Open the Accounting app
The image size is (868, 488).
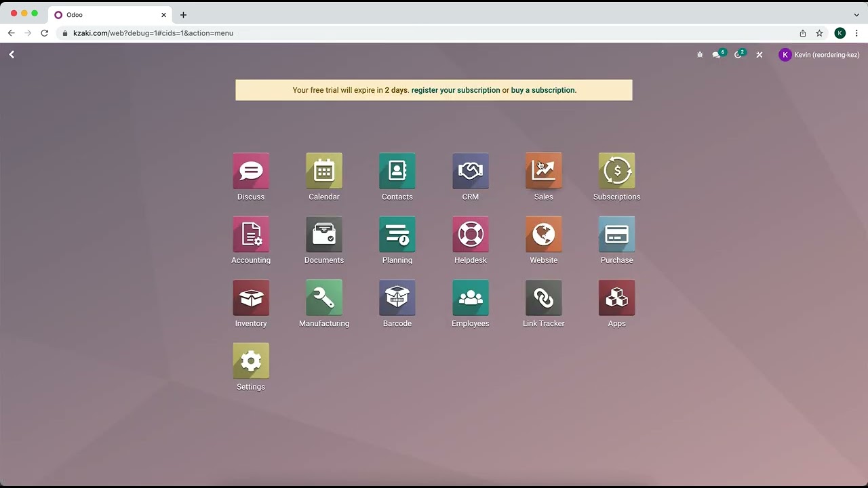251,235
